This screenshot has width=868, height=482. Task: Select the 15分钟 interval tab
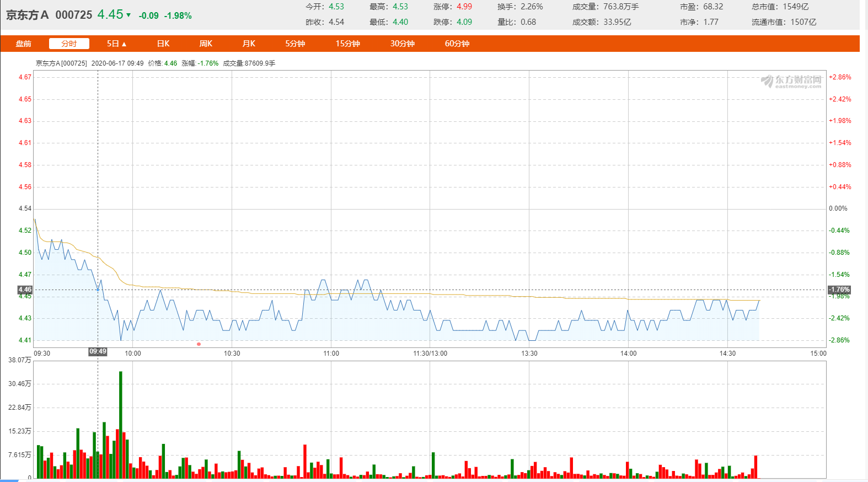pyautogui.click(x=347, y=44)
